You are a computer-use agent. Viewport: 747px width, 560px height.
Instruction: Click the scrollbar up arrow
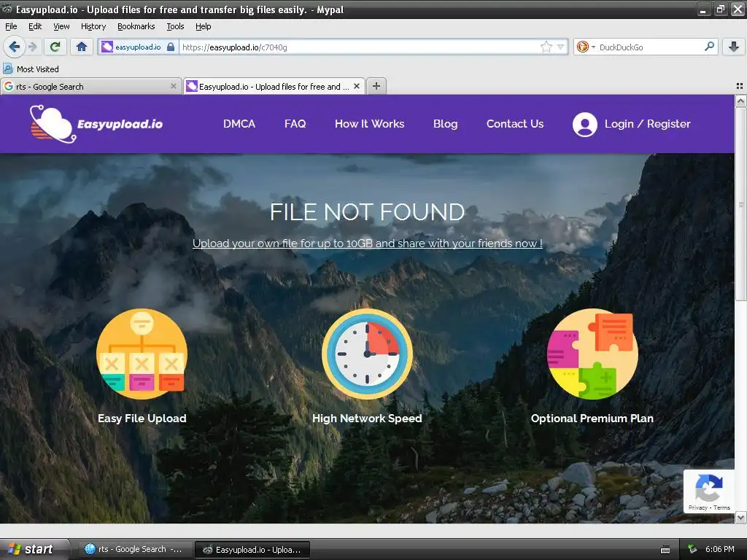(741, 101)
